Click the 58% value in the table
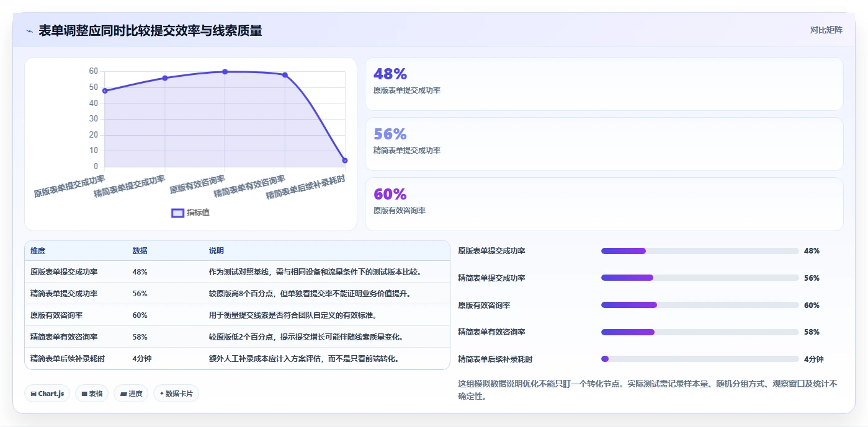868x427 pixels. point(140,337)
